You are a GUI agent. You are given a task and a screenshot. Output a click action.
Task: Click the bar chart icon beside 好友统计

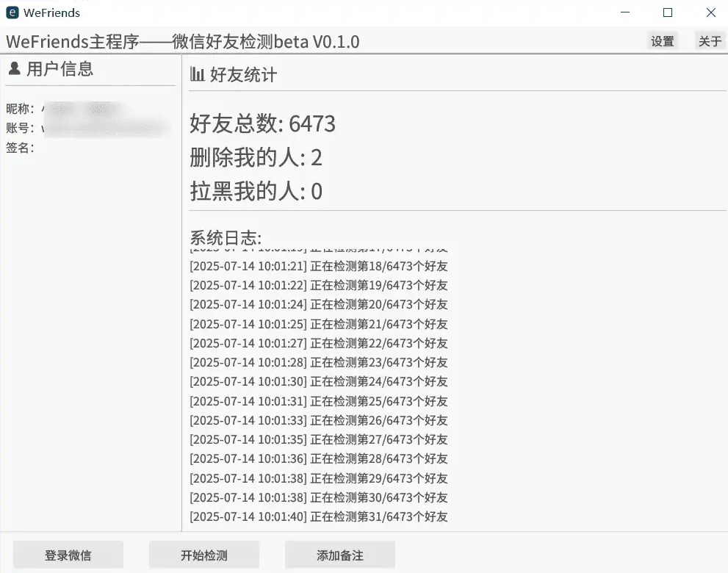[x=197, y=74]
